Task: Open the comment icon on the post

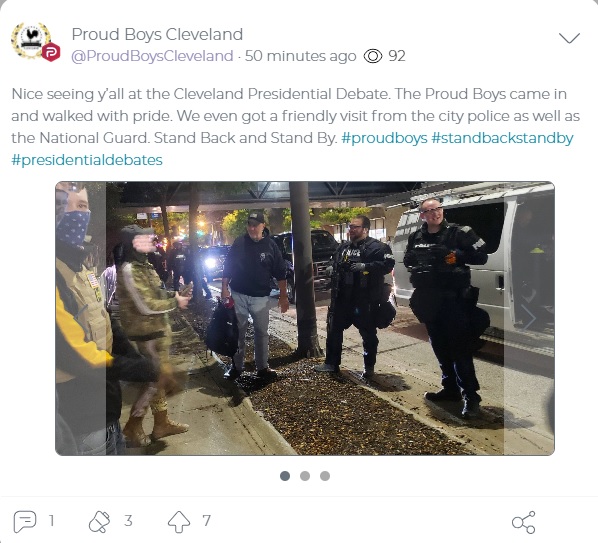Action: point(25,521)
